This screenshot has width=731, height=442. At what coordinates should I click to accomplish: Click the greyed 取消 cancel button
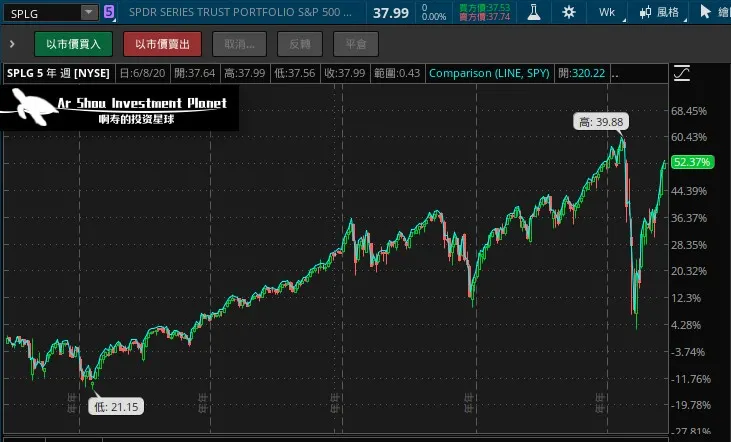(240, 44)
